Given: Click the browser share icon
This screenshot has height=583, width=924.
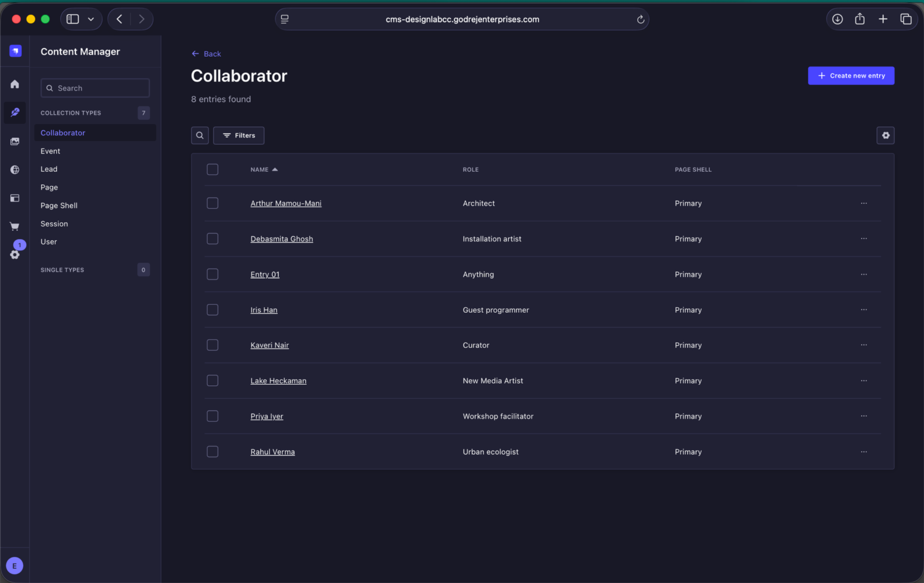Looking at the screenshot, I should (860, 19).
